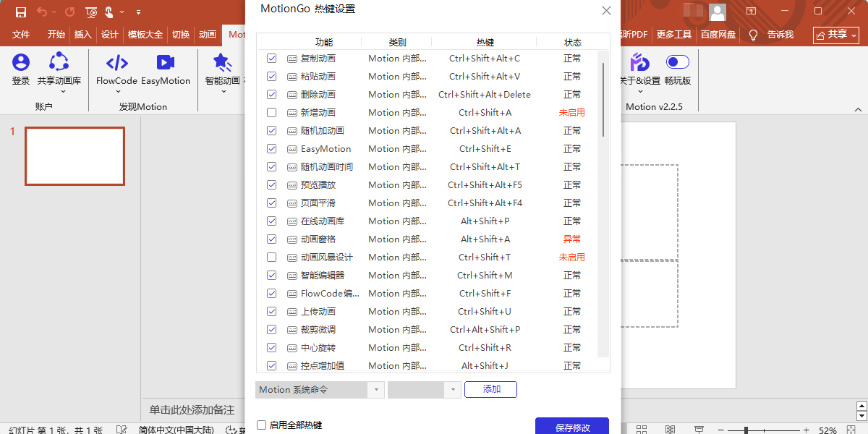This screenshot has width=868, height=434.
Task: Click the touch/mouse mode icon
Action: 109,12
